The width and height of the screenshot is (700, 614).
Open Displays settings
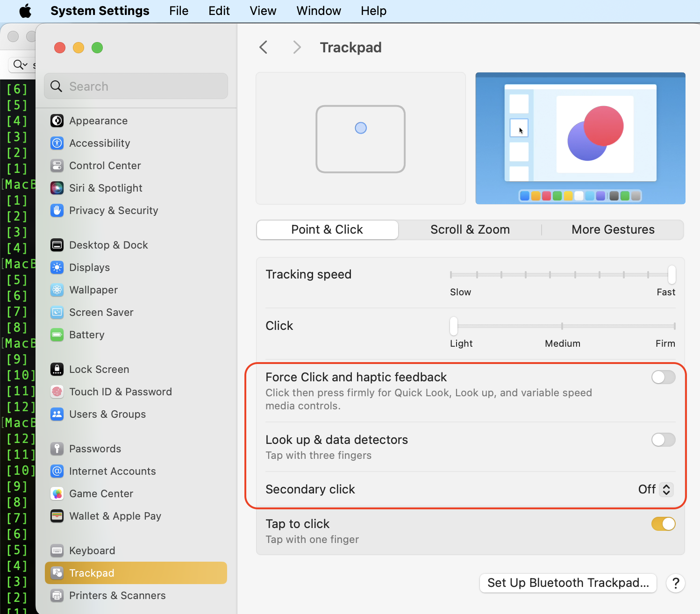click(90, 267)
